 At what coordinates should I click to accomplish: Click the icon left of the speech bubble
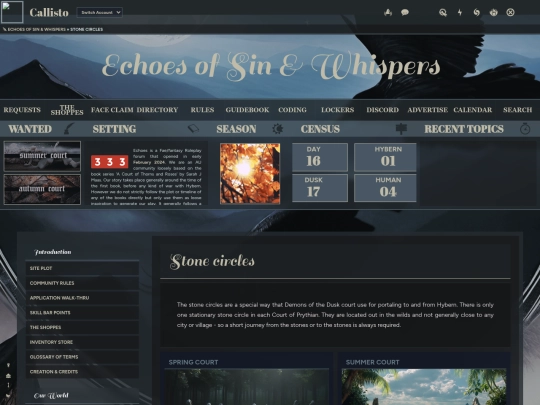click(x=388, y=12)
